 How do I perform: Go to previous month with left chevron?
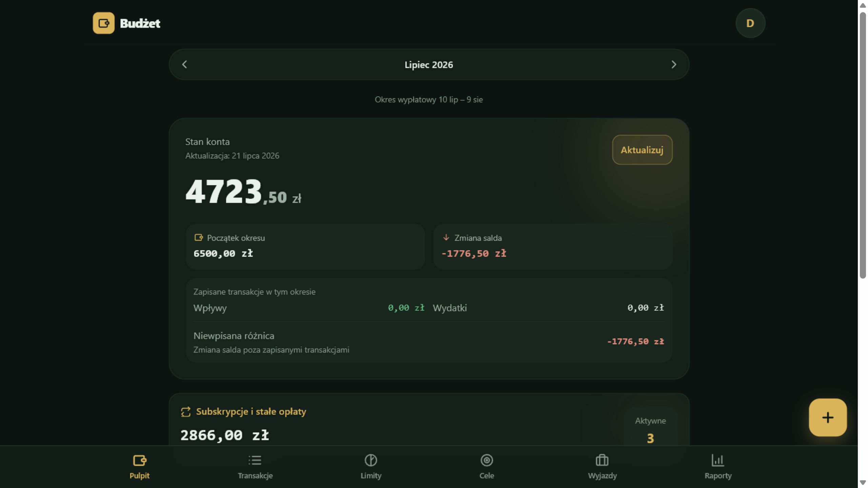[184, 64]
